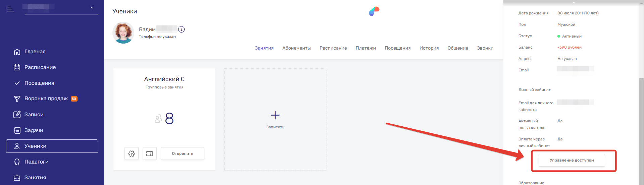Click the student's avatar photo
The height and width of the screenshot is (185, 644).
[123, 33]
